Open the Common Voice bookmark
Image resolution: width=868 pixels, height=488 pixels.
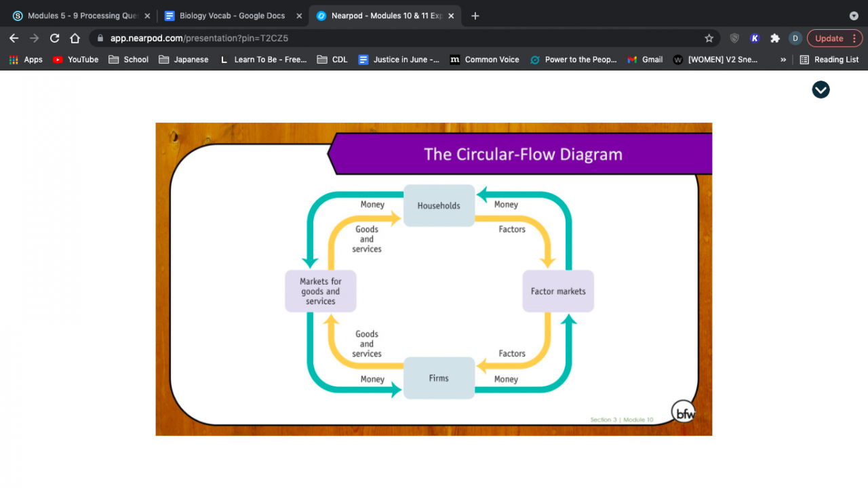click(x=484, y=60)
